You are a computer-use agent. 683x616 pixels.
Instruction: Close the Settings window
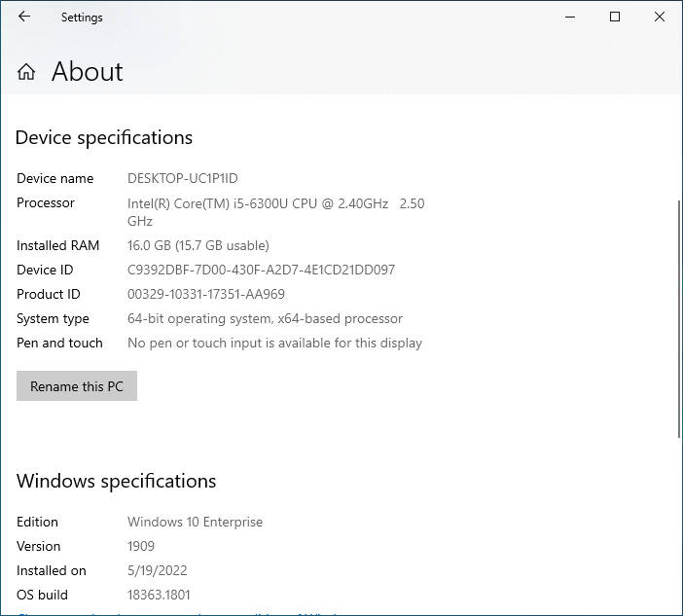[659, 17]
